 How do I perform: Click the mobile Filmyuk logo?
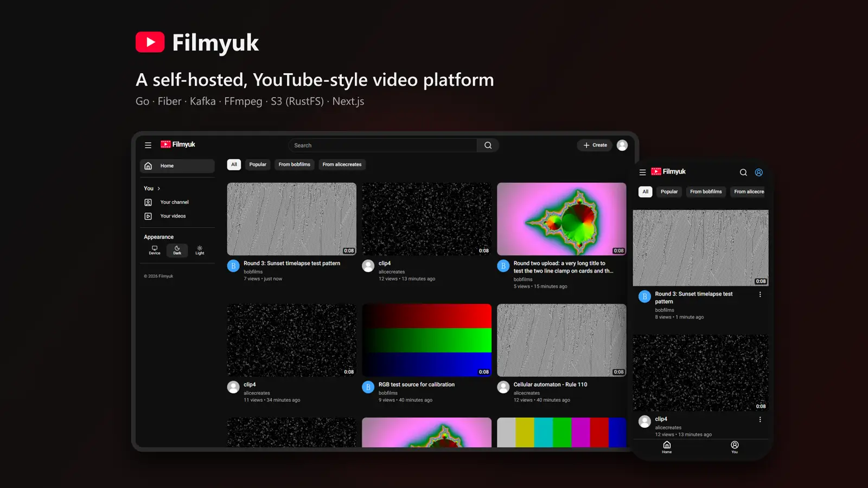[668, 172]
